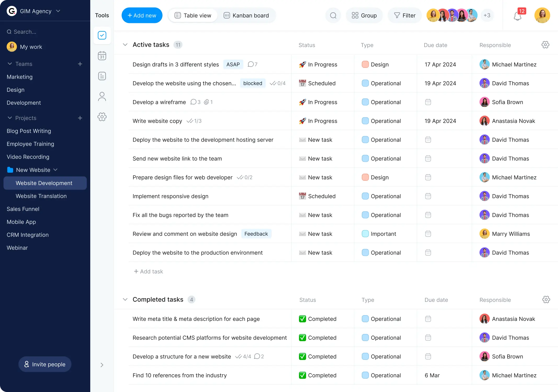Viewport: 558px width, 392px height.
Task: Open My work in sidebar
Action: click(x=24, y=47)
